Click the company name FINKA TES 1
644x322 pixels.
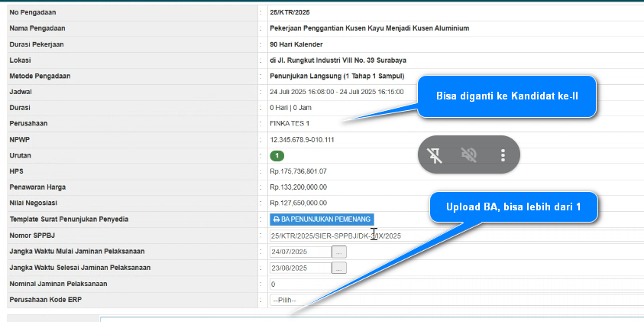pyautogui.click(x=290, y=123)
